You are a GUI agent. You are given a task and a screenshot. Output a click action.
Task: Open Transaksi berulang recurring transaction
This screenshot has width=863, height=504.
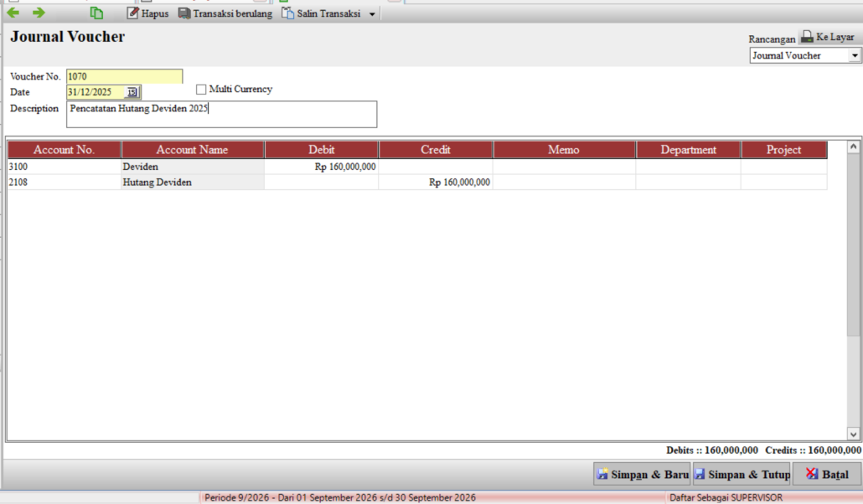pyautogui.click(x=225, y=13)
